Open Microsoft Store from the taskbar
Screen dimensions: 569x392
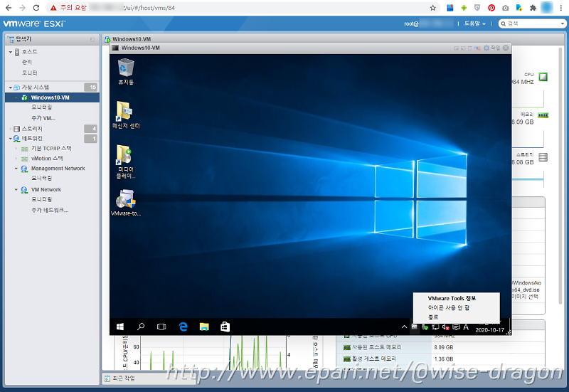(225, 327)
